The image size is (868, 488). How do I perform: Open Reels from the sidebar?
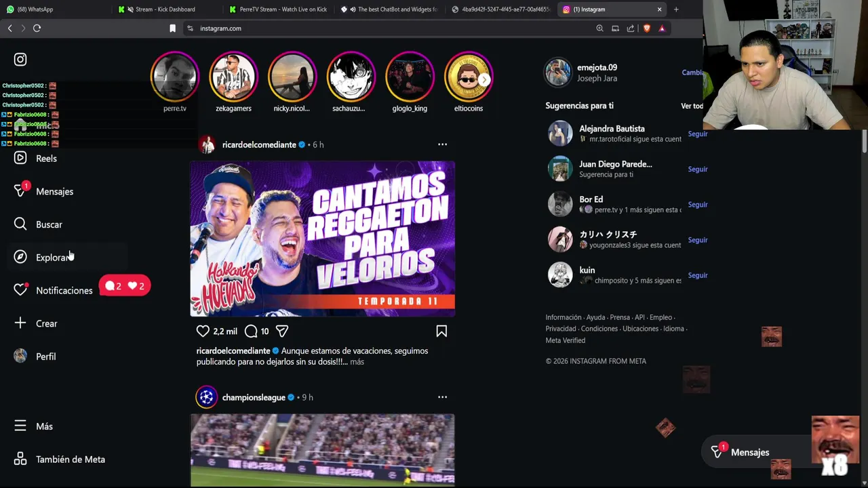point(37,158)
